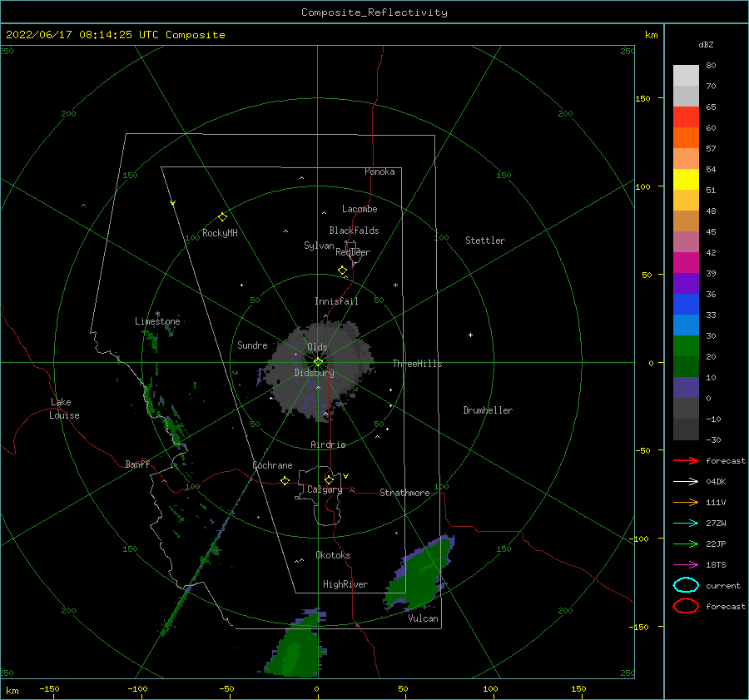Click the Composite_Reflectivity title text
749x700 pixels.
coord(374,12)
